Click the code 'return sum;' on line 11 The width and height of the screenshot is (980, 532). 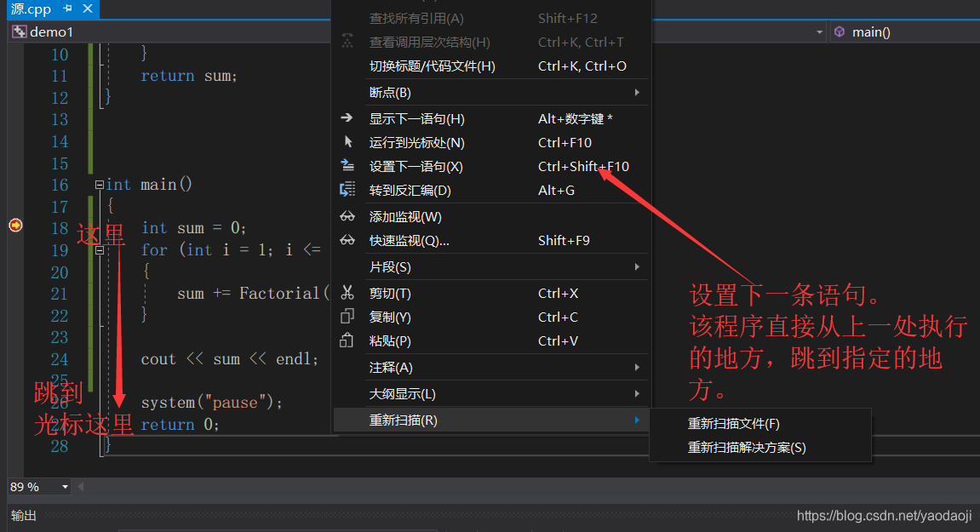coord(189,76)
